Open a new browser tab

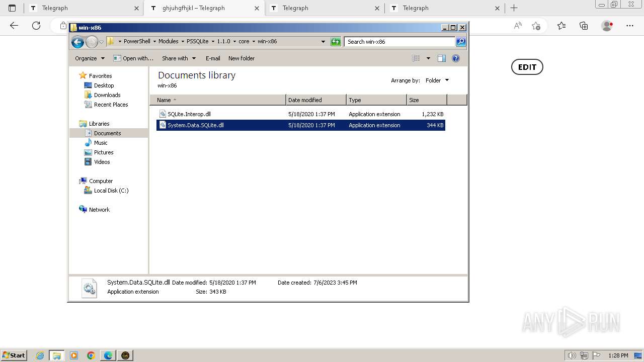coord(514,8)
